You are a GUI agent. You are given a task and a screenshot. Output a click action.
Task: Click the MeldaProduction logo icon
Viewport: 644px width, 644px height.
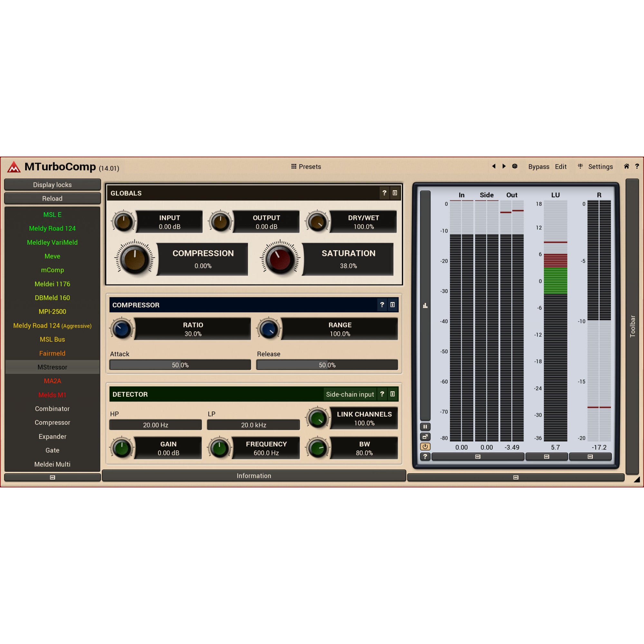pyautogui.click(x=14, y=167)
